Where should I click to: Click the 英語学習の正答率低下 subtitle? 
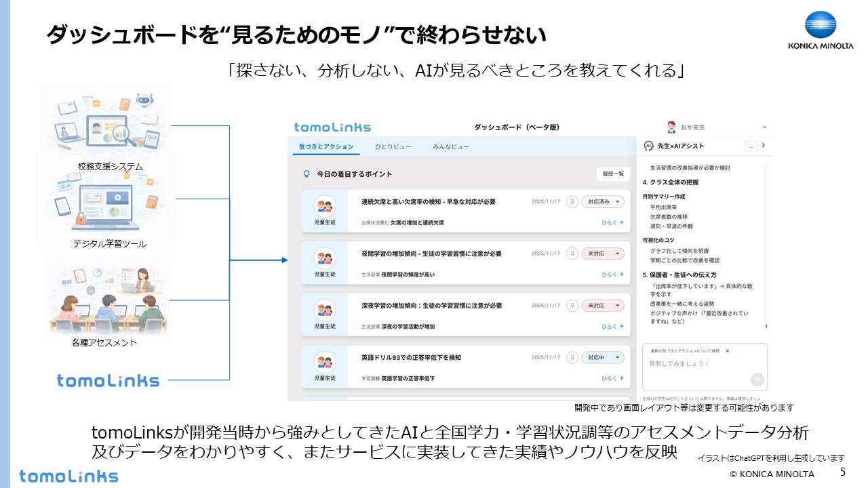[x=408, y=378]
